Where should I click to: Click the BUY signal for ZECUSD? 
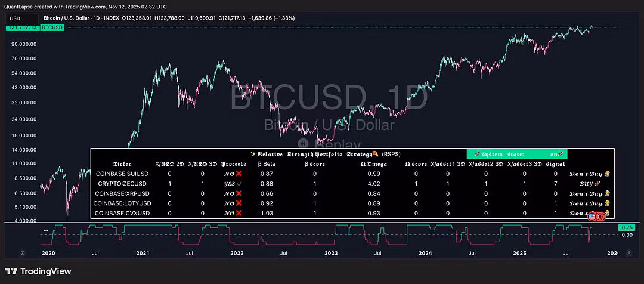point(589,184)
